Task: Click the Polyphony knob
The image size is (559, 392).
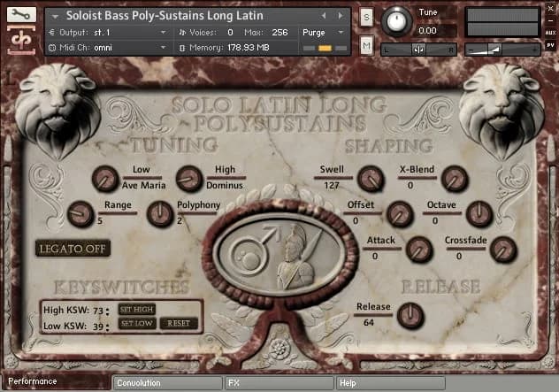Action: pyautogui.click(x=160, y=213)
